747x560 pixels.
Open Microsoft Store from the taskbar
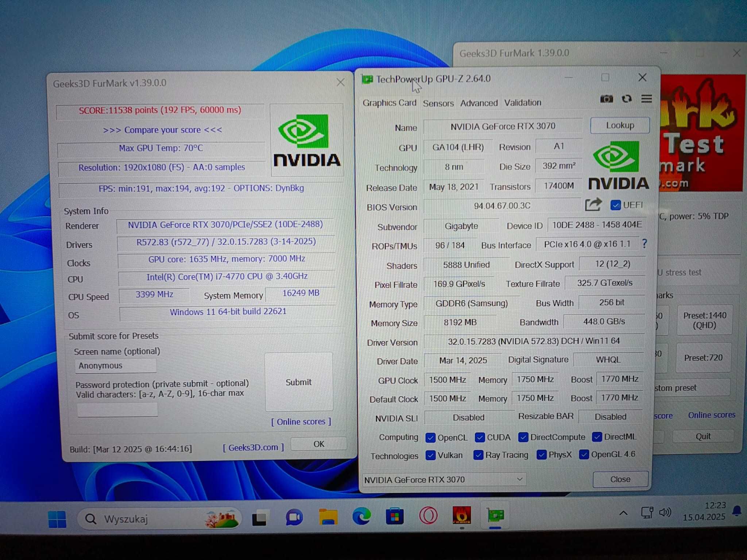[x=395, y=516]
